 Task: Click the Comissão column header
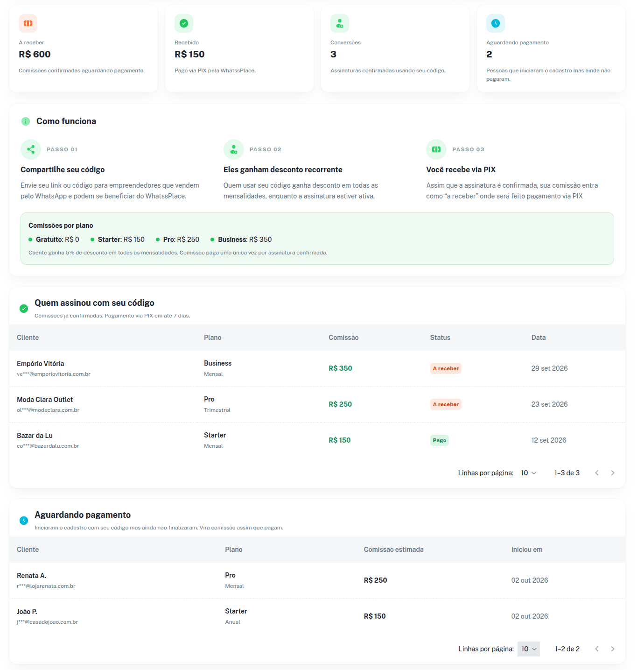343,338
